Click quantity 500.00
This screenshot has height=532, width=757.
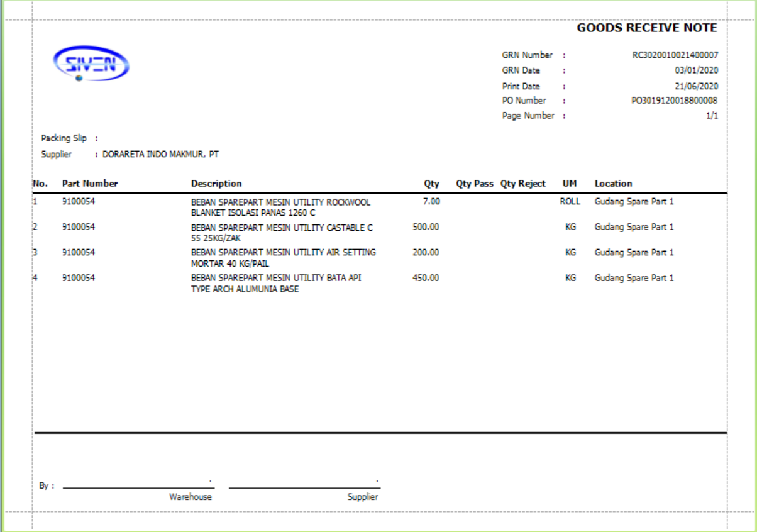click(426, 227)
